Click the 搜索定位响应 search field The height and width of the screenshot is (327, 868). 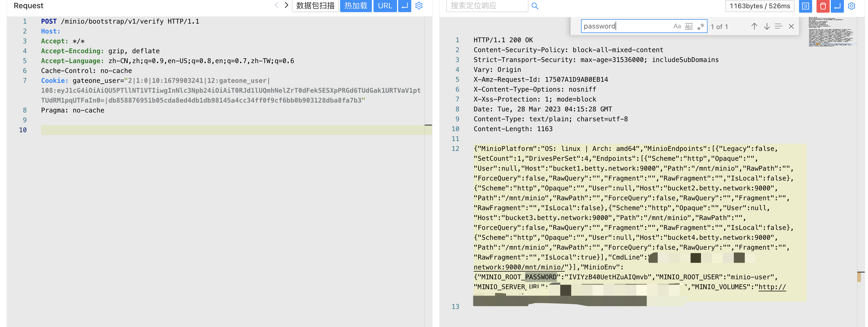pyautogui.click(x=487, y=6)
